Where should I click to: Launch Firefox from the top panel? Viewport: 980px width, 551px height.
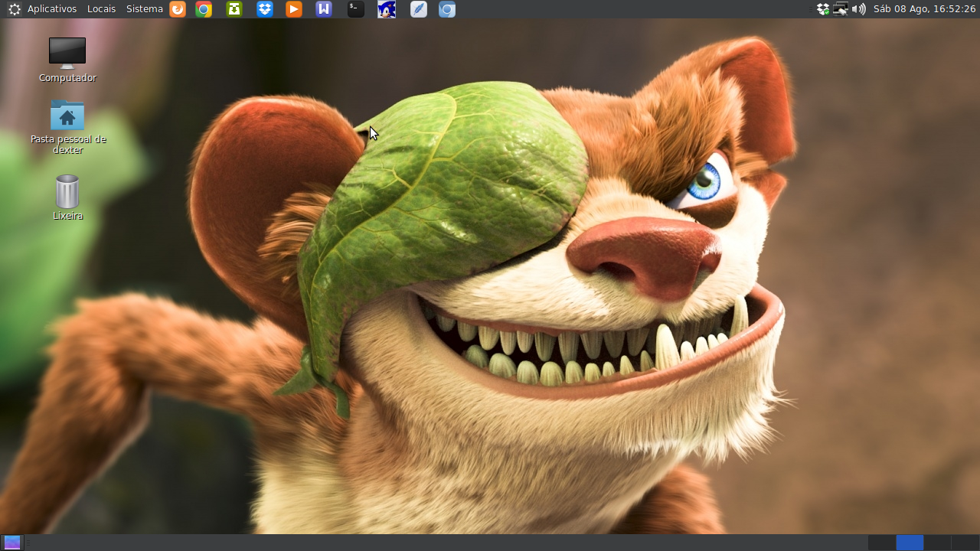click(x=178, y=9)
